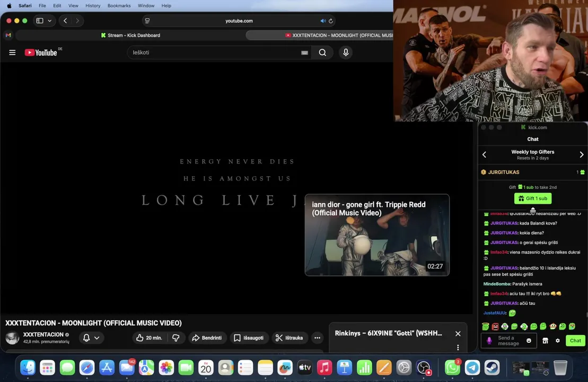Viewport: 588px width, 382px height.
Task: Open pinned Gmail tab
Action: coord(8,35)
